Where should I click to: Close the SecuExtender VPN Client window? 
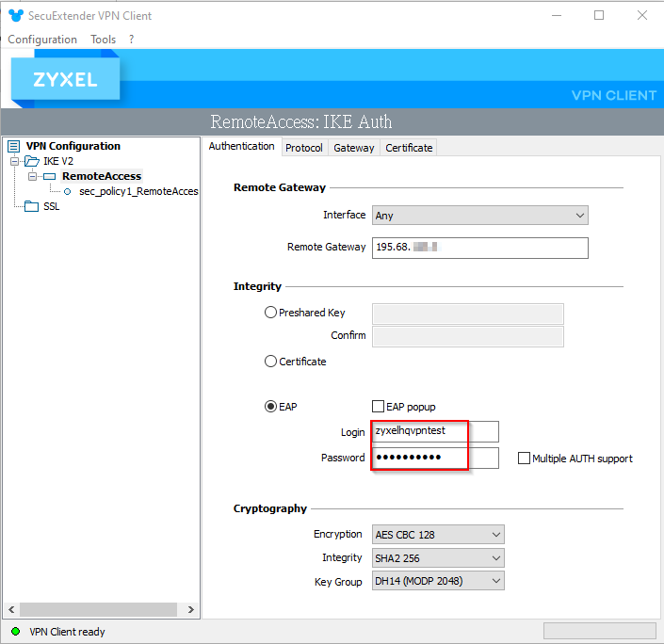tap(642, 16)
